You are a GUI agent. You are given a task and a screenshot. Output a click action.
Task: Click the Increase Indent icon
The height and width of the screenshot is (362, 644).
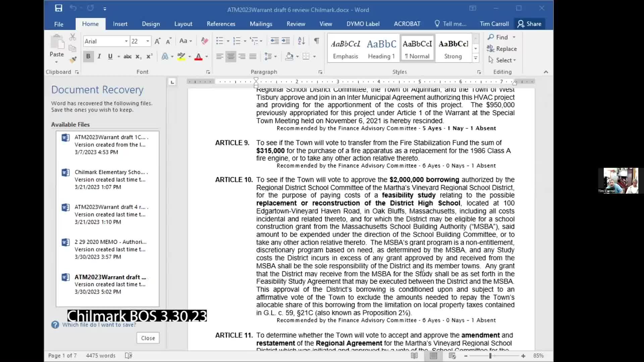click(x=286, y=41)
